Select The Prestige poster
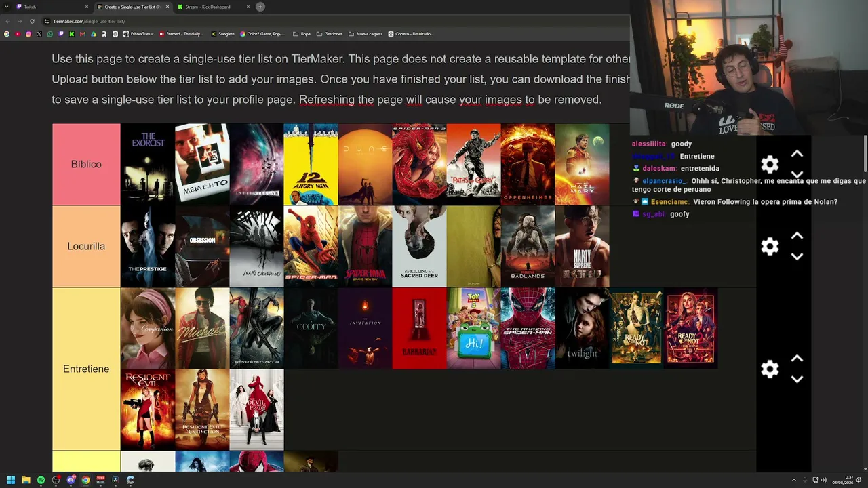 148,246
